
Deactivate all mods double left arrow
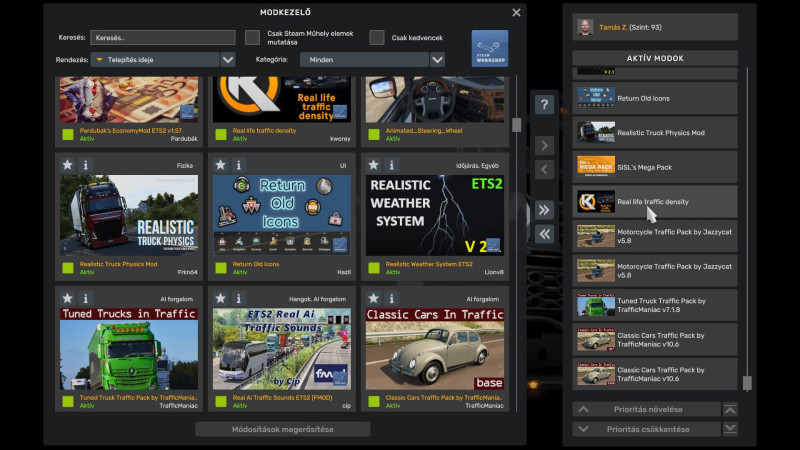[544, 234]
